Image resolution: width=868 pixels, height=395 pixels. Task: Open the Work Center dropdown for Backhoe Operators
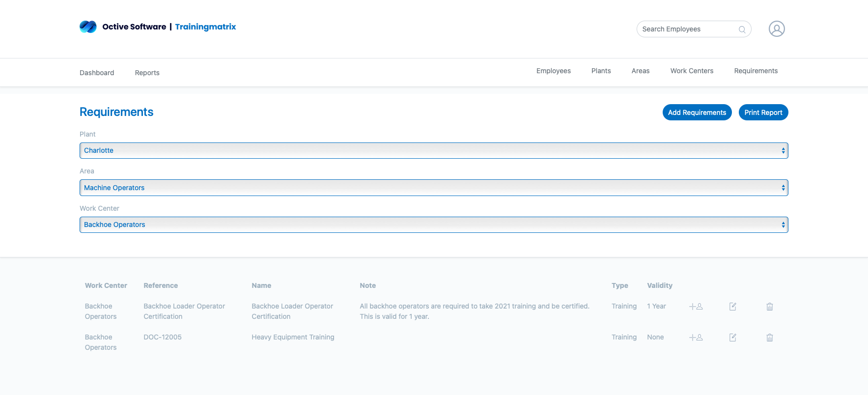433,225
